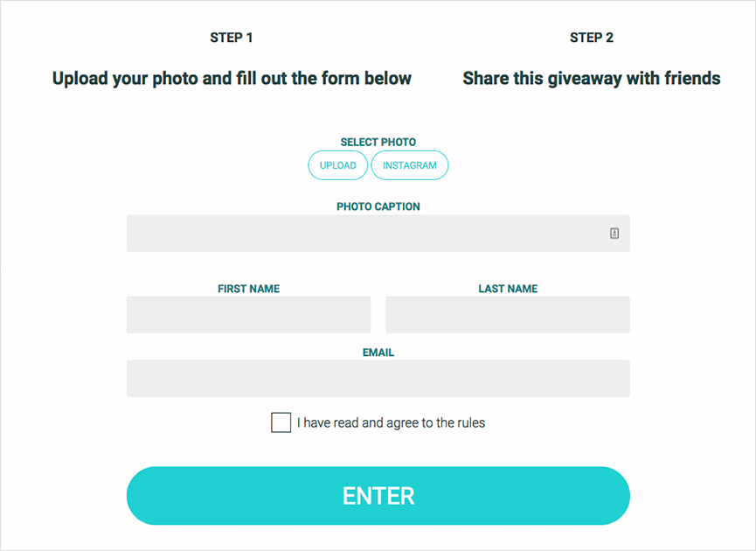Screen dimensions: 756x551
Task: Click the Step 1 heading
Action: 232,38
